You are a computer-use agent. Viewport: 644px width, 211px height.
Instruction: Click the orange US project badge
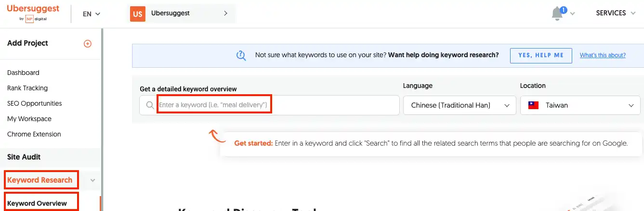point(138,14)
